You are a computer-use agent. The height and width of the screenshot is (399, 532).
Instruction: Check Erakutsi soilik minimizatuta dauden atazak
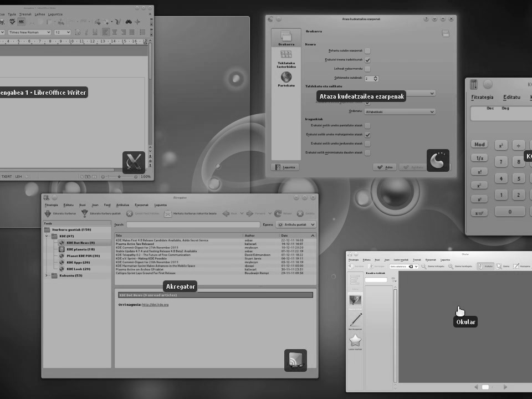(x=367, y=153)
